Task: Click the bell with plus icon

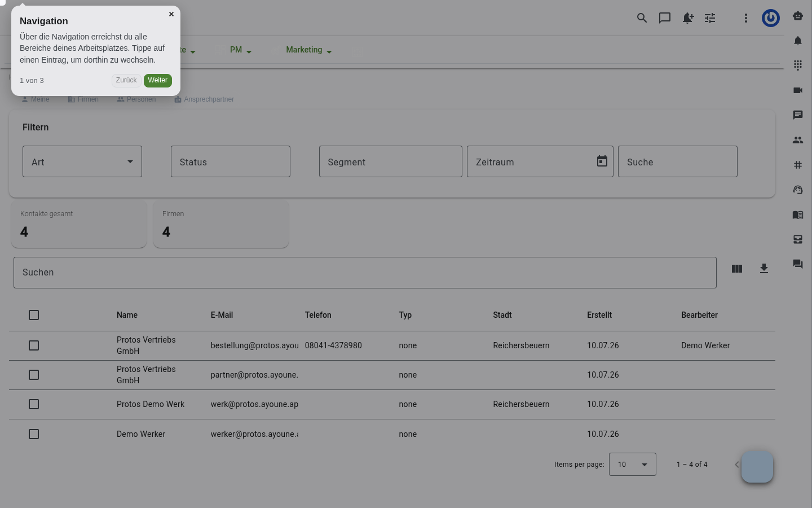Action: (688, 18)
